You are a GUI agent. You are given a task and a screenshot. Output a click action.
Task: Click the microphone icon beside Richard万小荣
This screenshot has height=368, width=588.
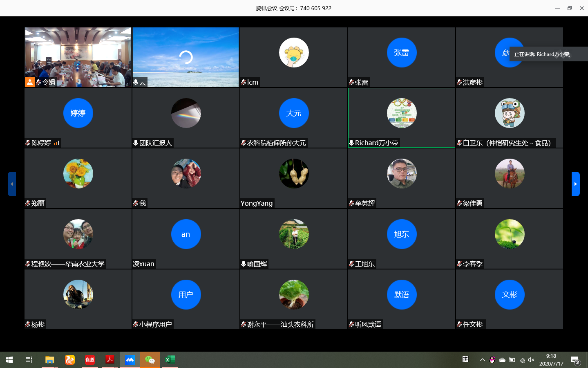(351, 143)
